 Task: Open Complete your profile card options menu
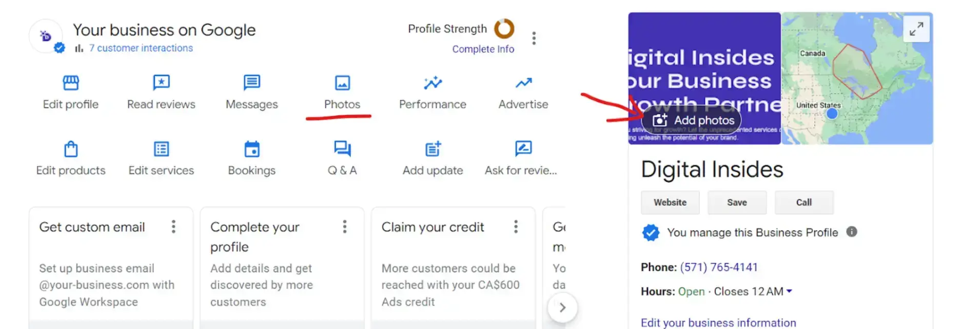point(345,227)
